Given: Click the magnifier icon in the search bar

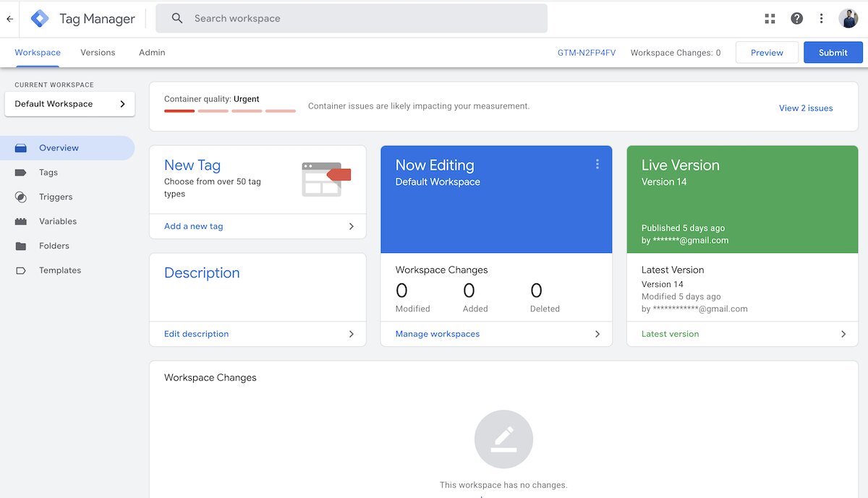Looking at the screenshot, I should (177, 19).
